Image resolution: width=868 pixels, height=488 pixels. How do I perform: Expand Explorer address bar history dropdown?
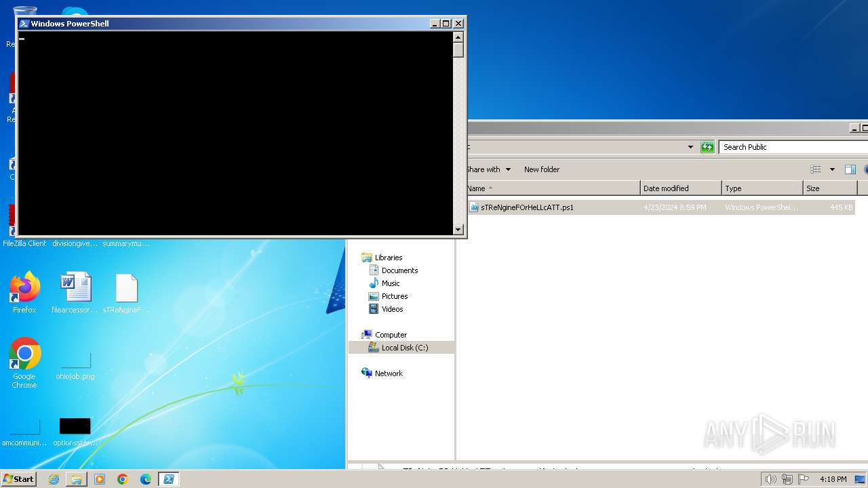click(690, 147)
